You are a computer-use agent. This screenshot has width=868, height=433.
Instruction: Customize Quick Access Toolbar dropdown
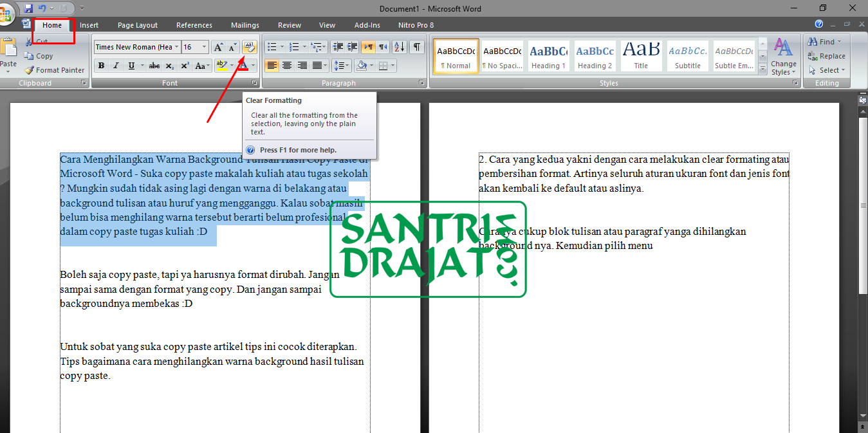coord(82,8)
